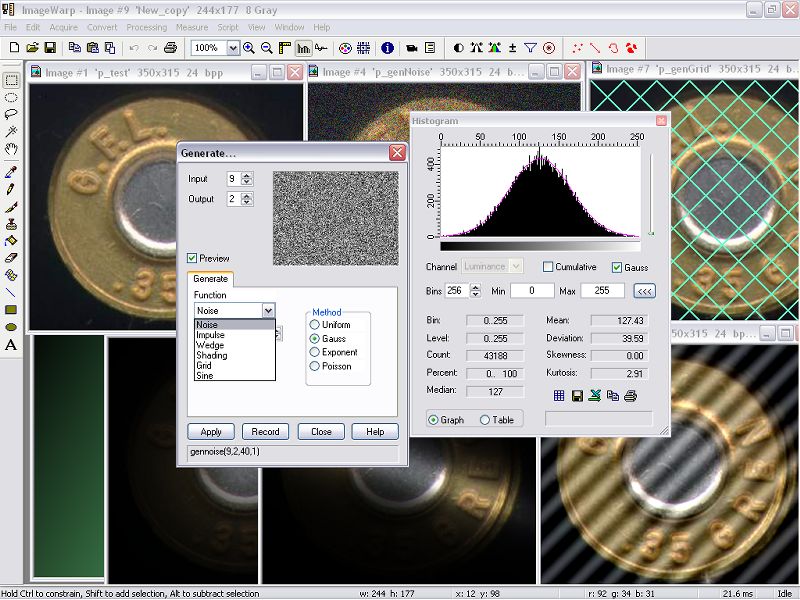Select the Poisson method radio button
This screenshot has height=600, width=800.
click(x=314, y=366)
